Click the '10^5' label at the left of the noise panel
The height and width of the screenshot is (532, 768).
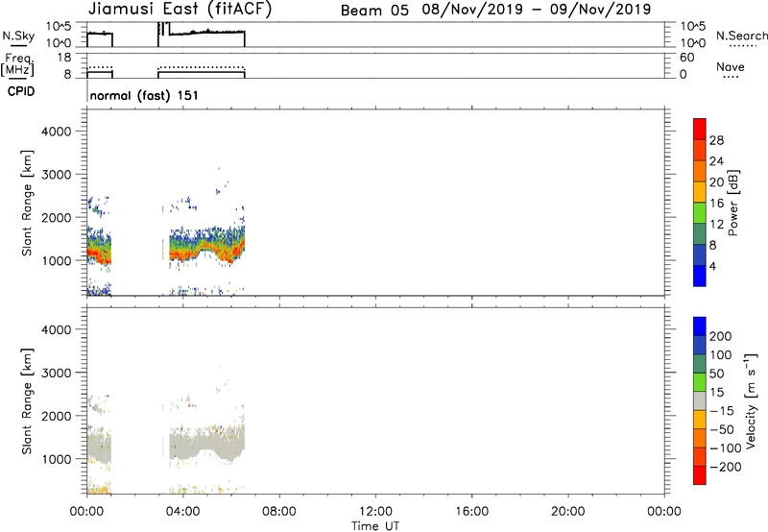pos(59,27)
